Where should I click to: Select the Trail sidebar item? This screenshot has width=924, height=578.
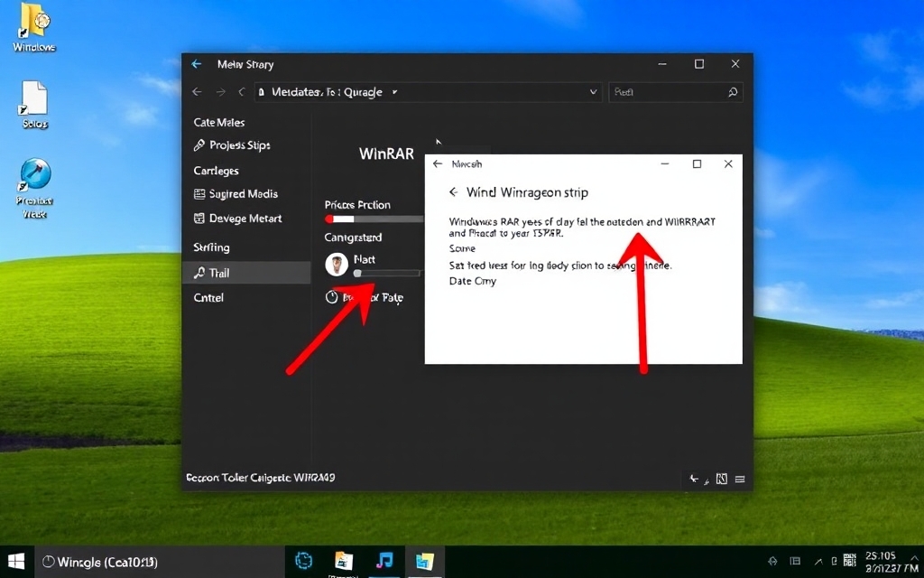(x=246, y=273)
